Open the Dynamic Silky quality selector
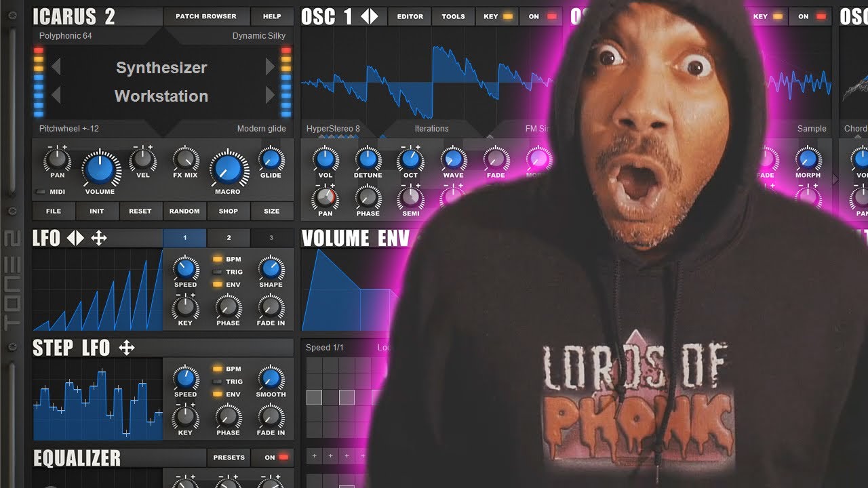The width and height of the screenshot is (868, 488). 259,36
